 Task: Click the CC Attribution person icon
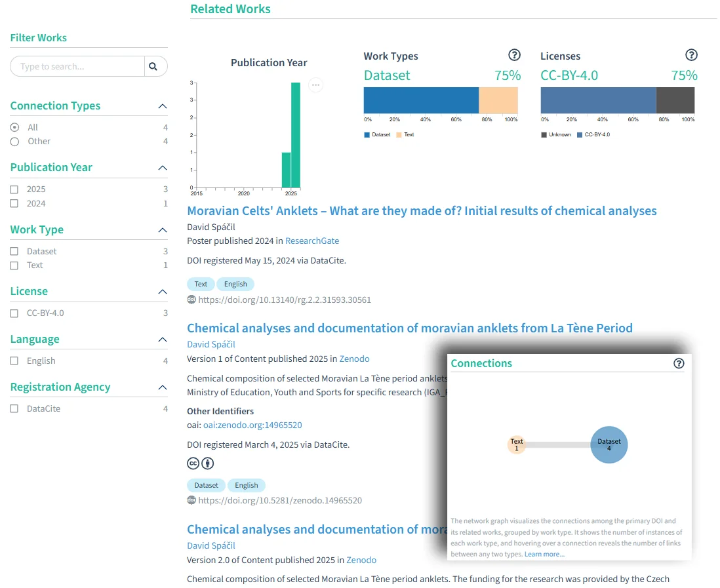pyautogui.click(x=208, y=463)
